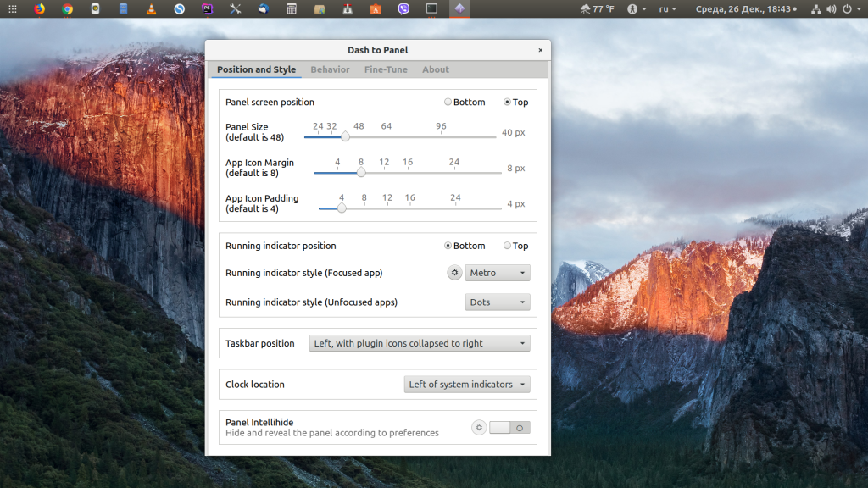The height and width of the screenshot is (488, 868).
Task: Open settings gear for focused indicator style
Action: [x=454, y=273]
